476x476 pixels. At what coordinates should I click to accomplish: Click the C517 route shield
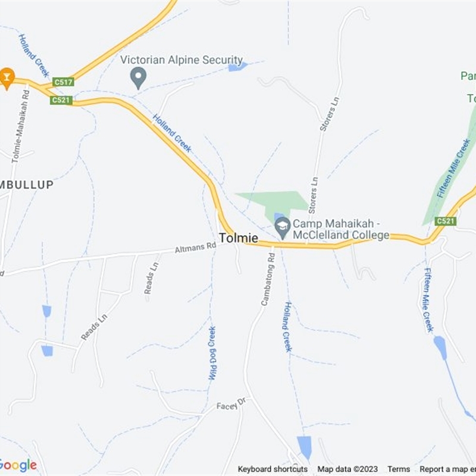coord(63,82)
